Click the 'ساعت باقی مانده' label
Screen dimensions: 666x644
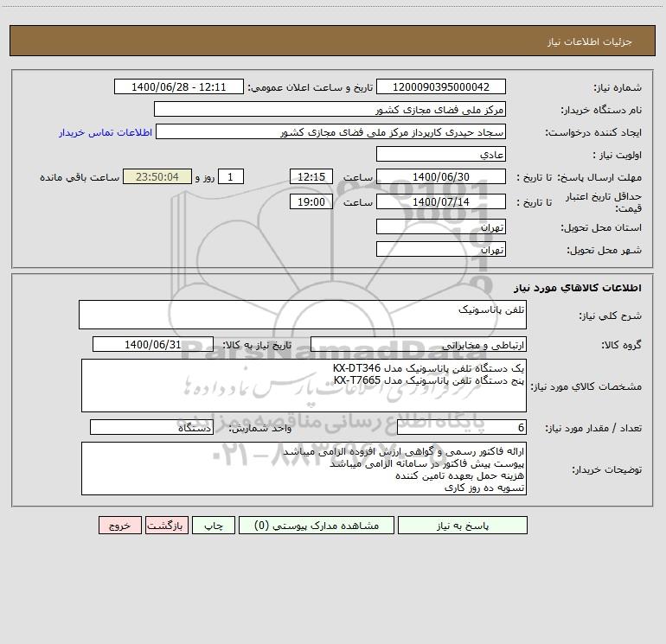80,177
